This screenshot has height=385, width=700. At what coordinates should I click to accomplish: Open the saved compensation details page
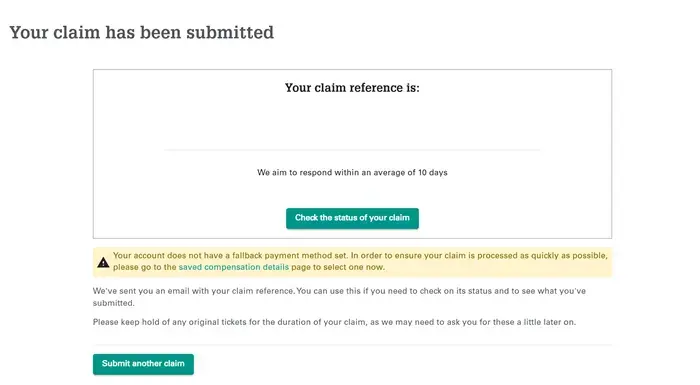[x=233, y=267]
